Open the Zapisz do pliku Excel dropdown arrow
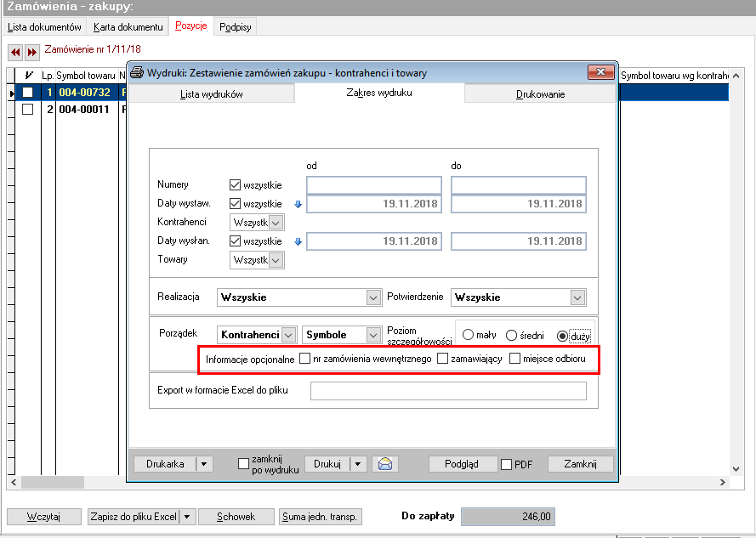The width and height of the screenshot is (756, 538). click(186, 517)
